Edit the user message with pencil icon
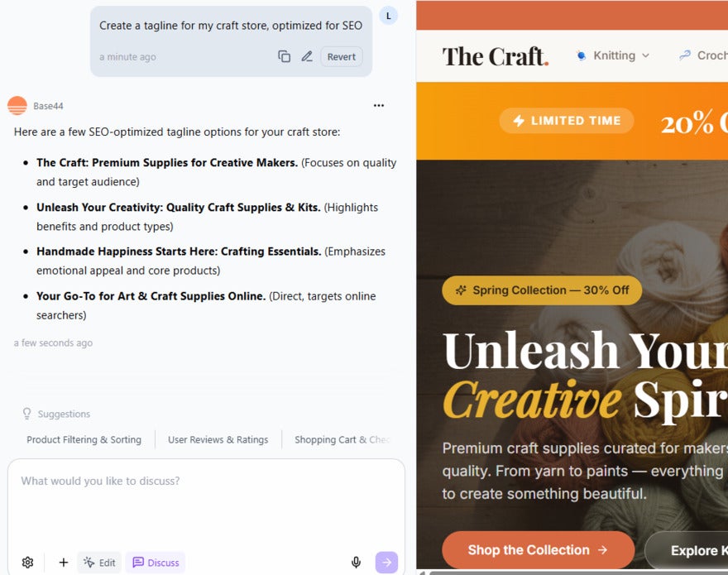This screenshot has height=575, width=728. point(307,56)
